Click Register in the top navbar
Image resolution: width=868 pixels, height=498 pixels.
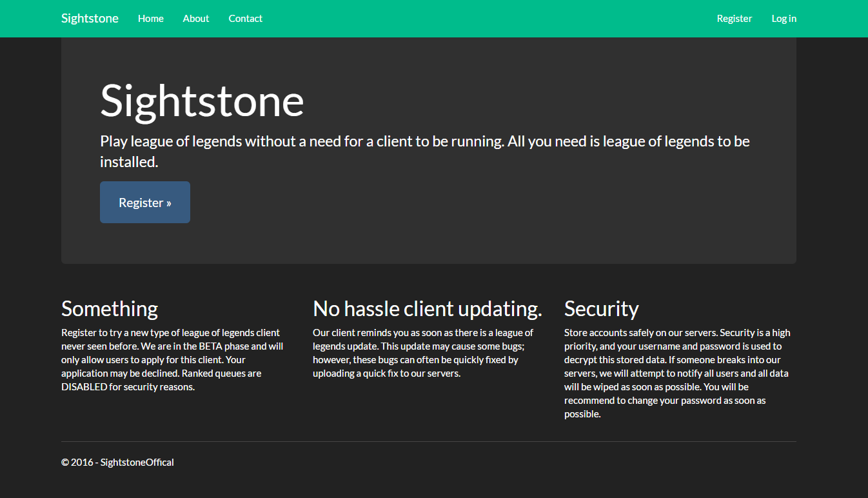pos(735,19)
